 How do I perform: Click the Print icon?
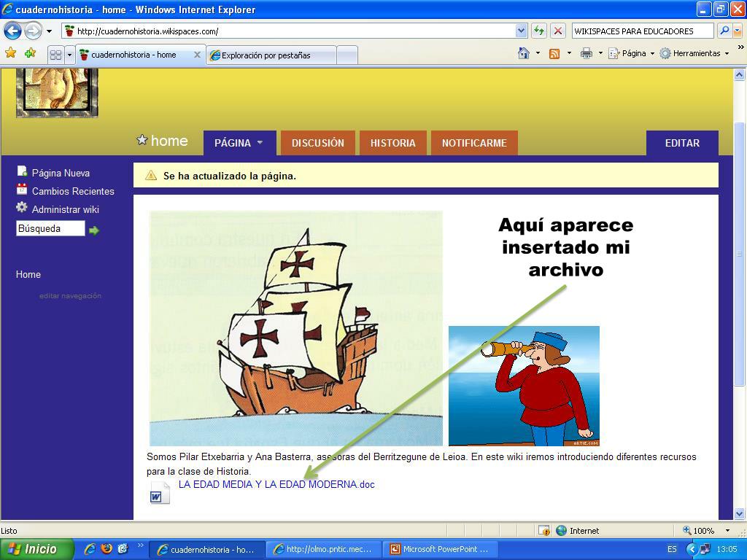(x=586, y=53)
